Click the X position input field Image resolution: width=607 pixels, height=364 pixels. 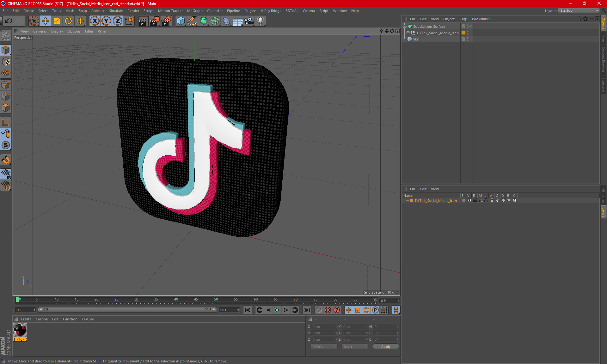324,327
